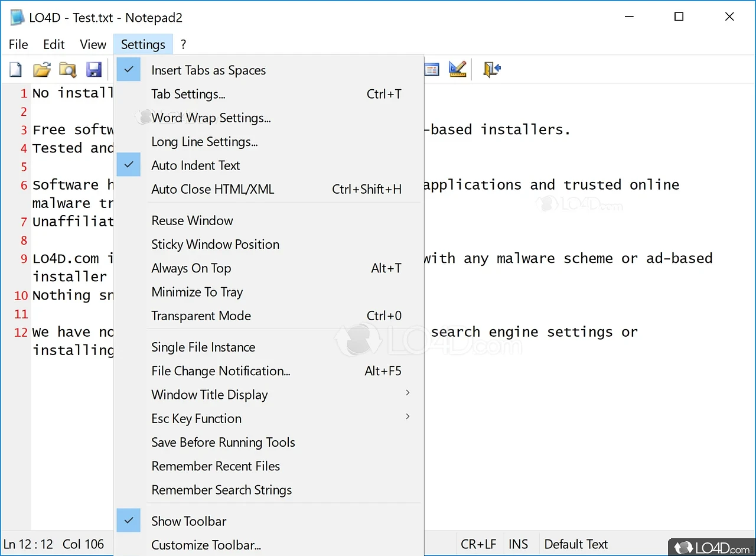
Task: Click the Save floppy disk icon
Action: (94, 70)
